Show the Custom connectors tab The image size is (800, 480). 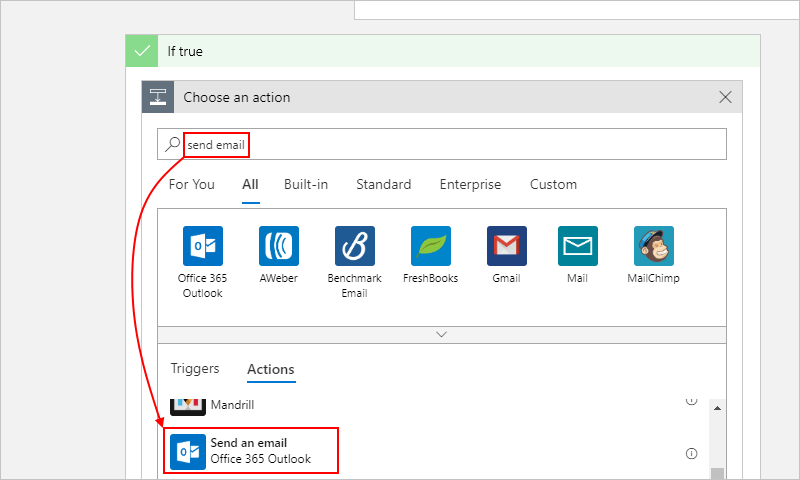click(553, 184)
